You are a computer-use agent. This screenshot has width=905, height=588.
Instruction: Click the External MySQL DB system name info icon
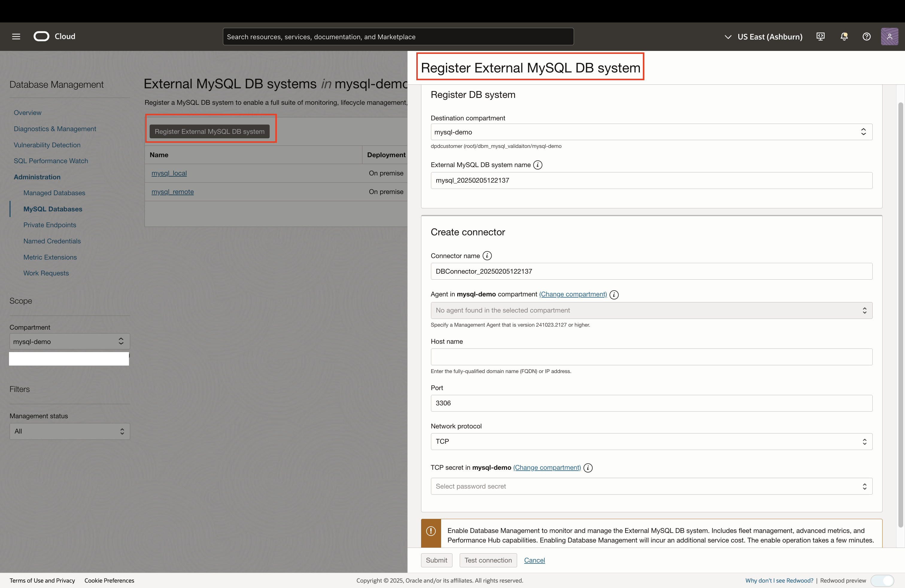[538, 165]
